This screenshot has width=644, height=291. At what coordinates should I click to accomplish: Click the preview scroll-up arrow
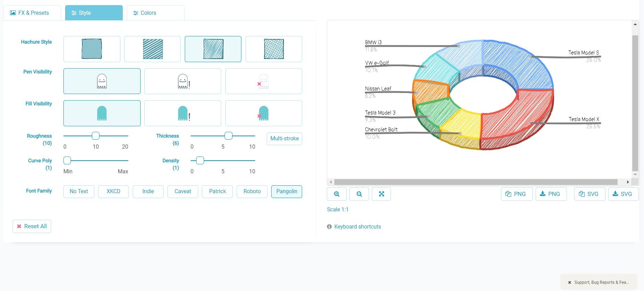(x=635, y=24)
